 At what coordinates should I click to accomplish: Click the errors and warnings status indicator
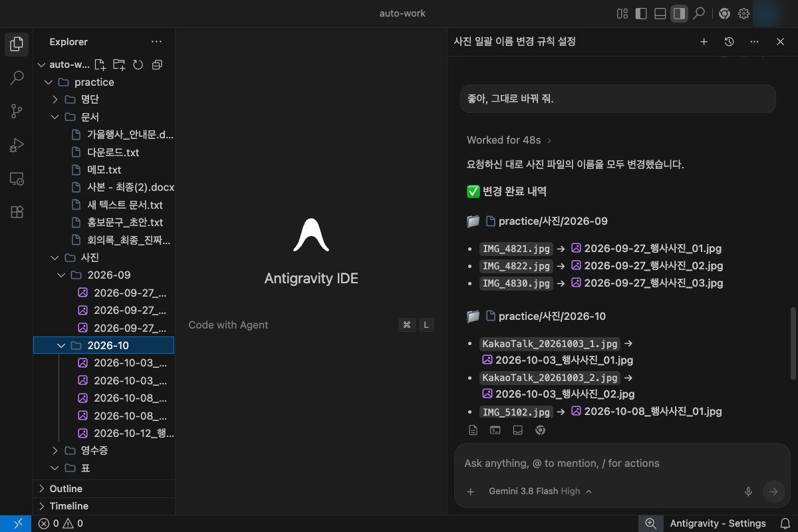coord(61,523)
